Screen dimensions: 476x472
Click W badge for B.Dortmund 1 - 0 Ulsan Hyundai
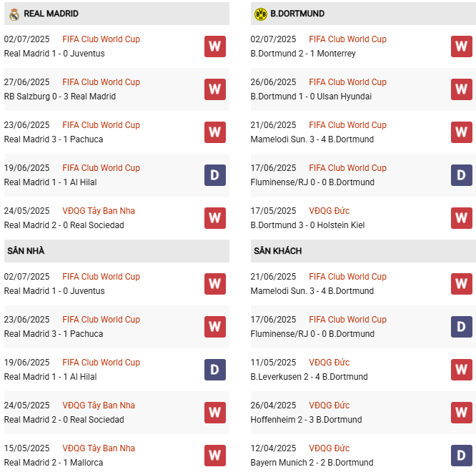coord(461,89)
